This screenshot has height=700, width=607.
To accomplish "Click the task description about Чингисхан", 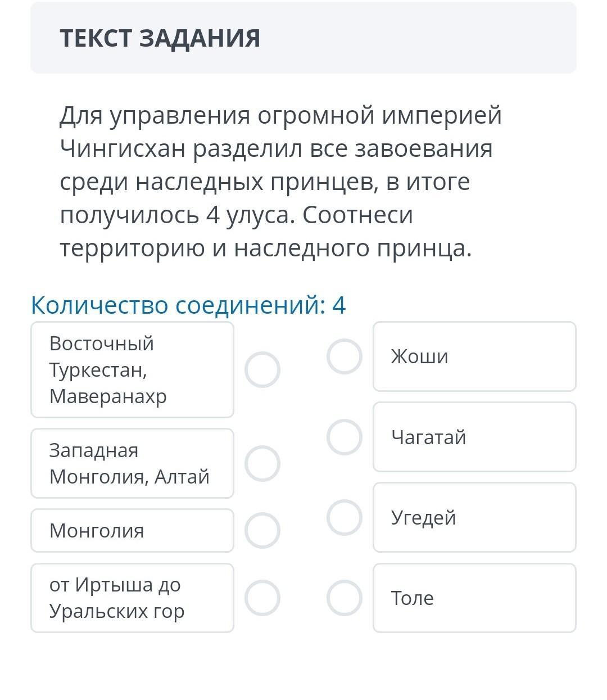I will pos(281,182).
